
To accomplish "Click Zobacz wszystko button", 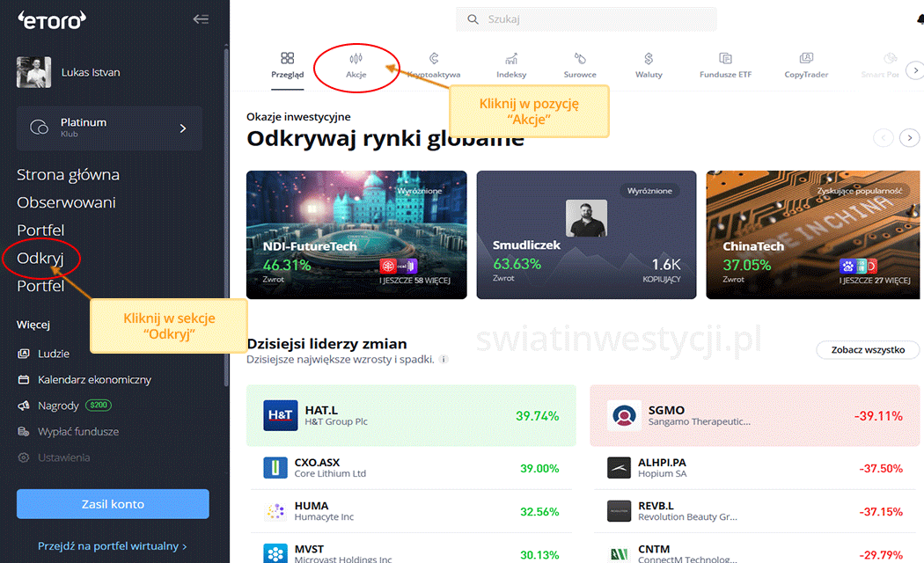I will [868, 350].
